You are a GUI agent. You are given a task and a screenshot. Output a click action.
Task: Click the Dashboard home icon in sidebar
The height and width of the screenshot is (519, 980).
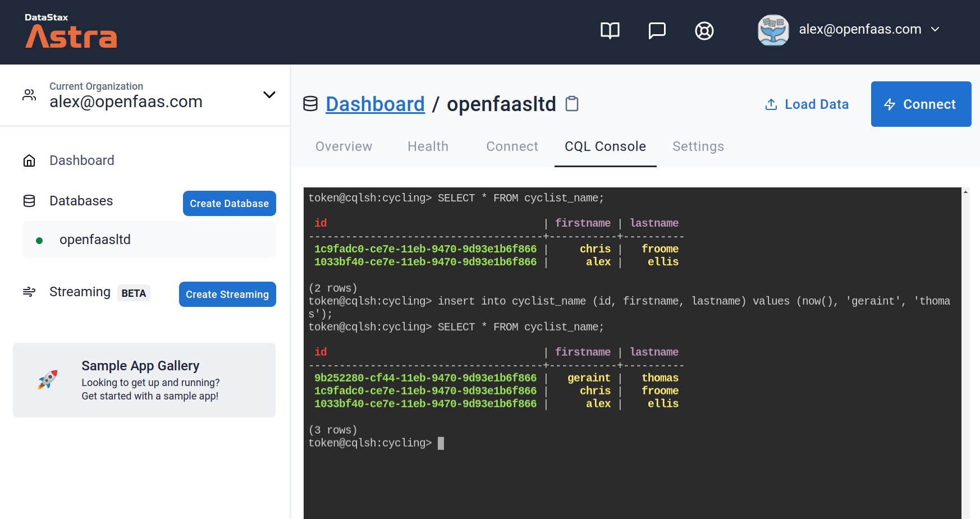[29, 161]
